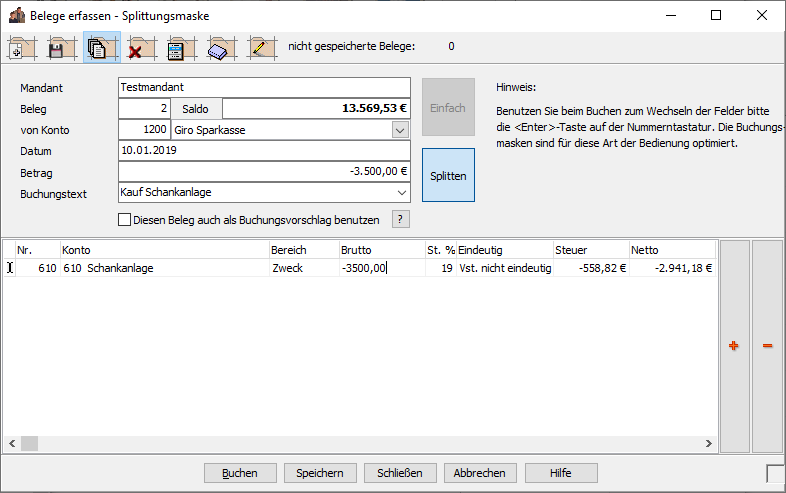Click the blue book toolbar icon
This screenshot has height=493, width=786.
(221, 48)
